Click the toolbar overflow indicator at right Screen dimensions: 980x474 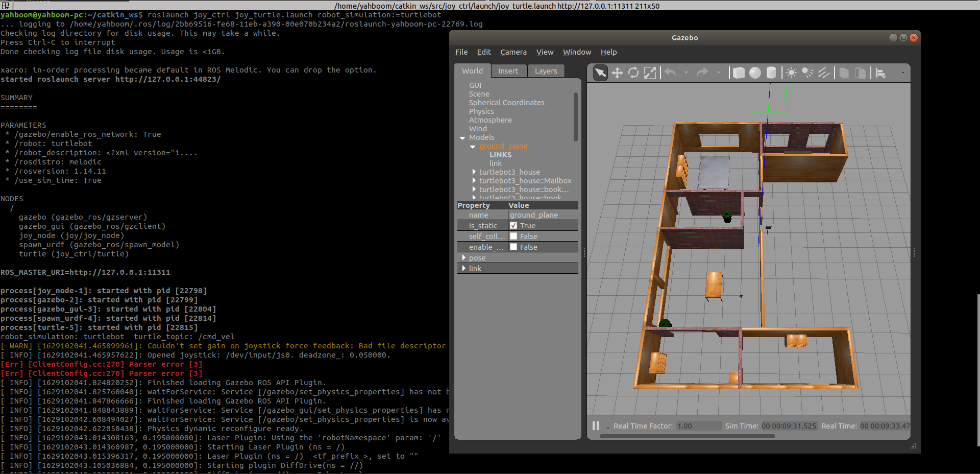tap(902, 73)
